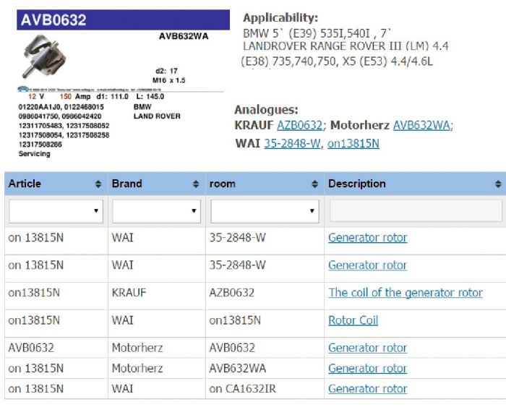The width and height of the screenshot is (506, 420).
Task: Open KRAUF analogue AZB0632 link
Action: coord(299,125)
